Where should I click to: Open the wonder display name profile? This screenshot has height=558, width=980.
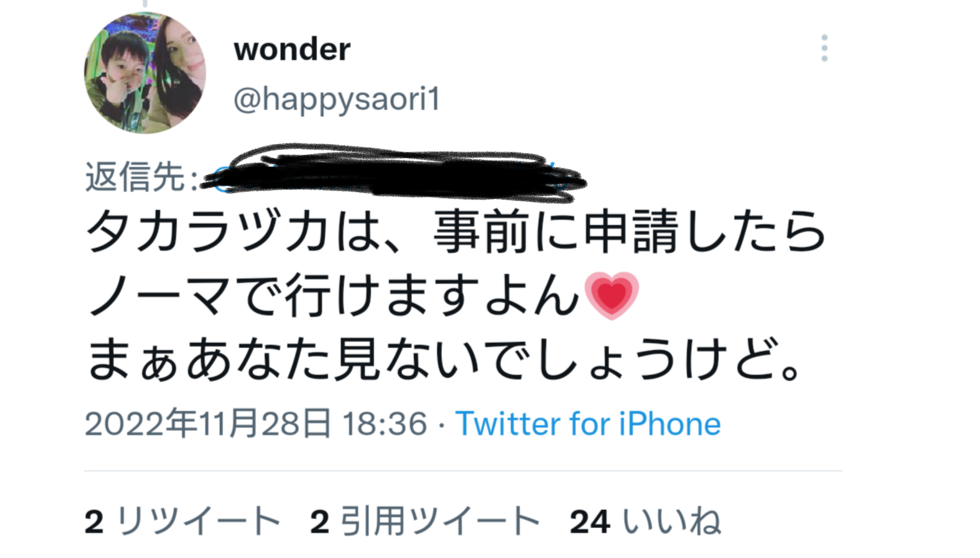pyautogui.click(x=292, y=50)
